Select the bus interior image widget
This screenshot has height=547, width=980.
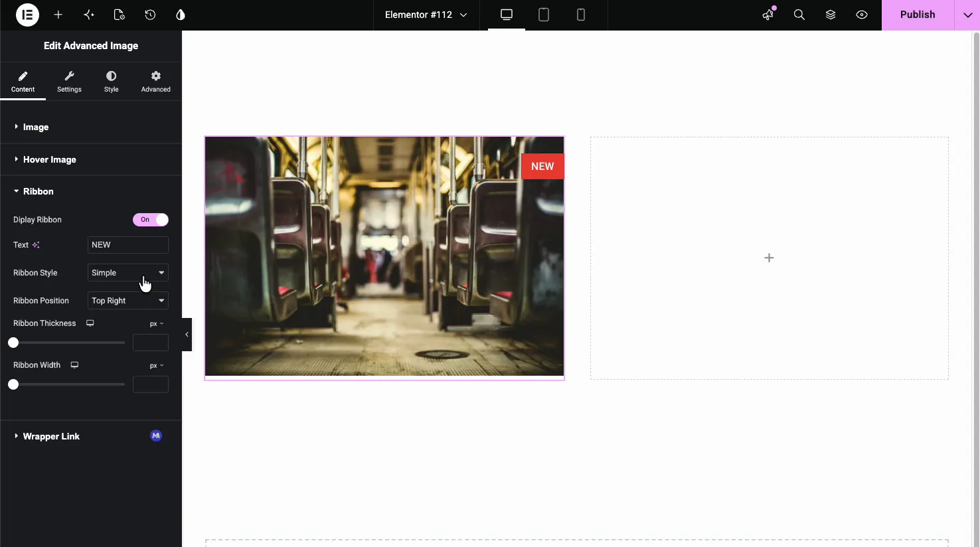click(x=384, y=256)
